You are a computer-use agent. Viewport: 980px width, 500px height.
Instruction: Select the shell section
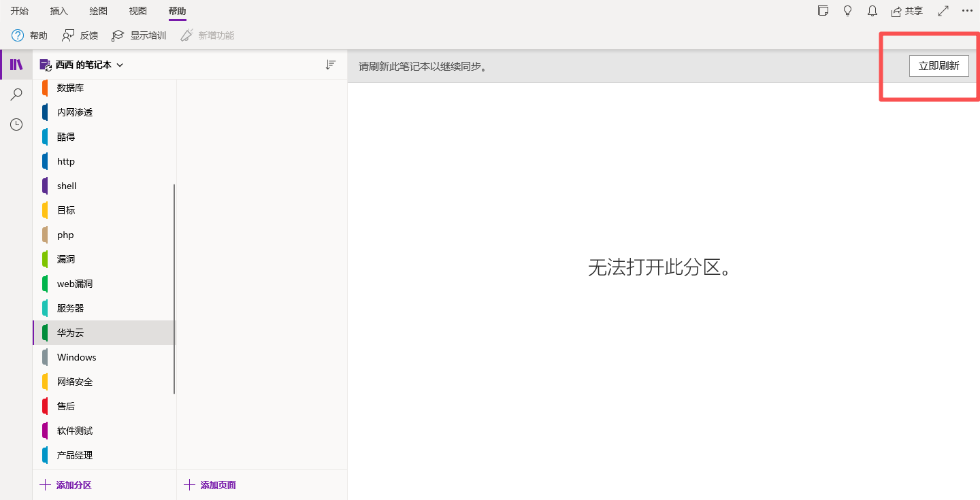[104, 186]
